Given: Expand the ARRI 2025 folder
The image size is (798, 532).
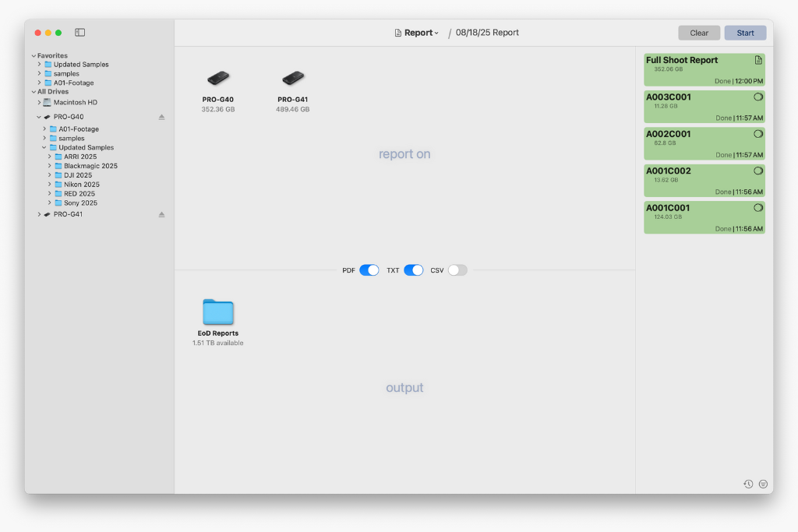Looking at the screenshot, I should pos(49,157).
